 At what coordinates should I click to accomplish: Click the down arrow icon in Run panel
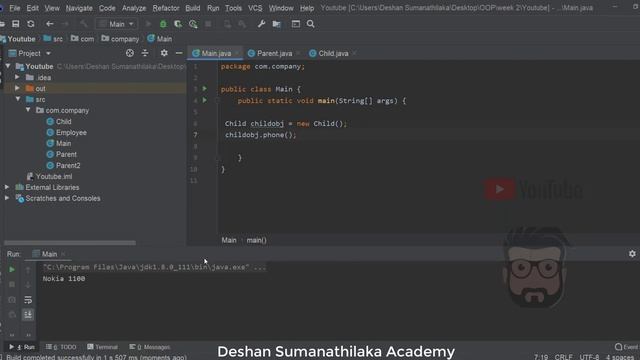click(x=28, y=284)
